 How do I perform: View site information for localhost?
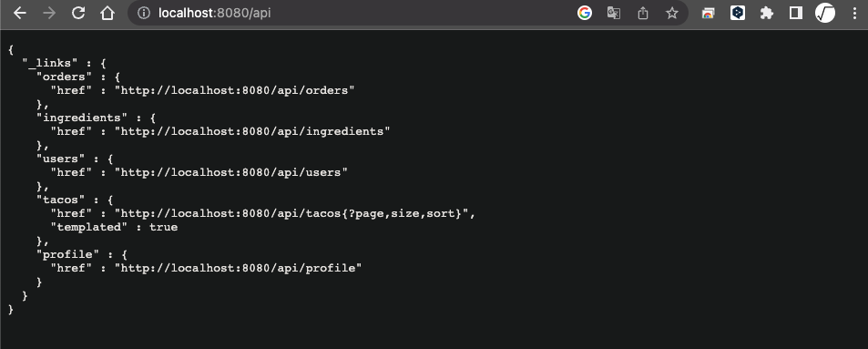point(143,14)
